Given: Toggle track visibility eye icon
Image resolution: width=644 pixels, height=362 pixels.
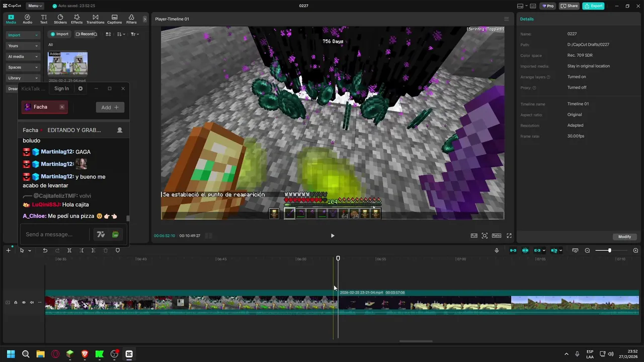Looking at the screenshot, I should click(x=24, y=302).
